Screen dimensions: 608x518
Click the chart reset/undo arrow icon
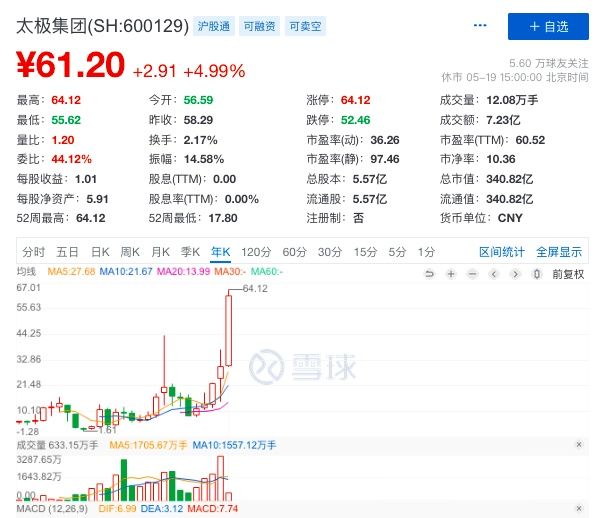[429, 274]
